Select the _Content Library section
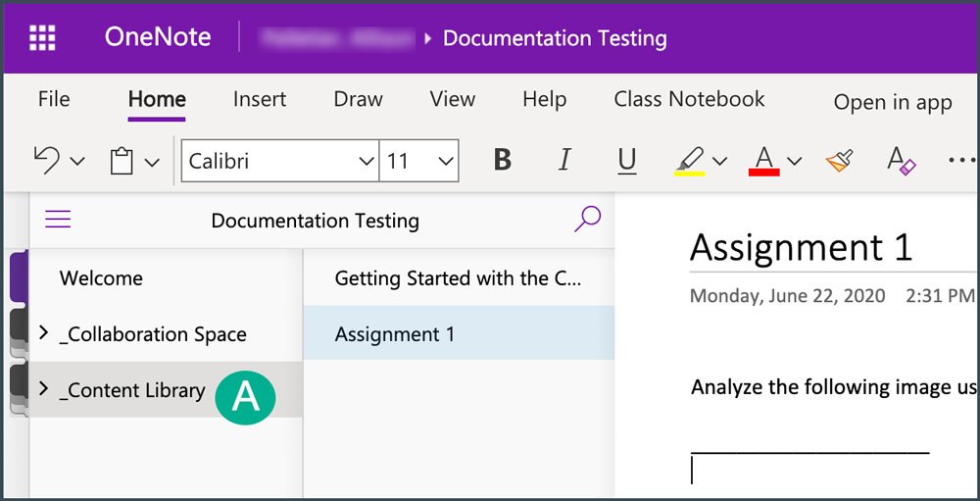Viewport: 980px width, 501px height. [x=132, y=391]
